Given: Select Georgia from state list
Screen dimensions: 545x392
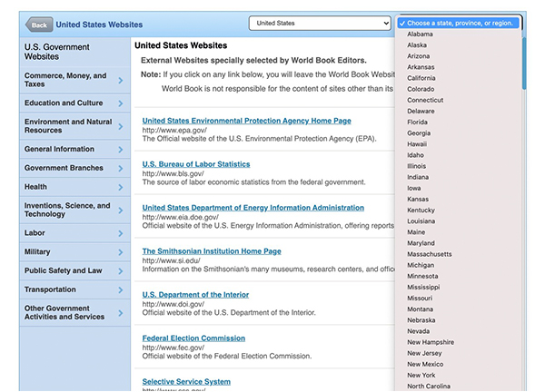Looking at the screenshot, I should (419, 133).
